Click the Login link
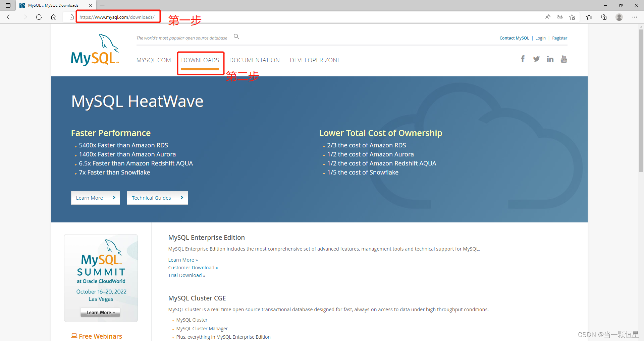The image size is (644, 341). click(540, 38)
